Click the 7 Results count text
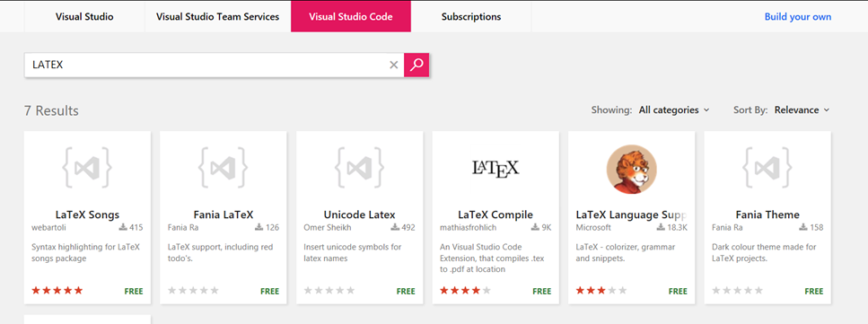Viewport: 868px width, 324px height. [x=51, y=110]
